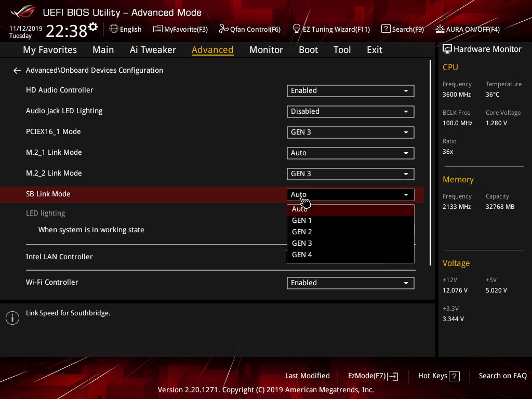Screen dimensions: 532x399
Task: Click CPU frequency value 3600 MHz
Action: 456,95
